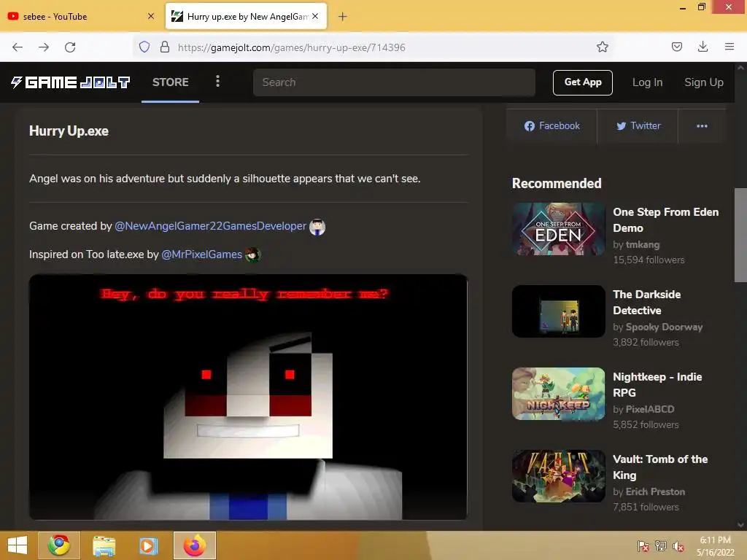
Task: Open the Vault: Tomb of the King thumbnail
Action: pos(558,476)
